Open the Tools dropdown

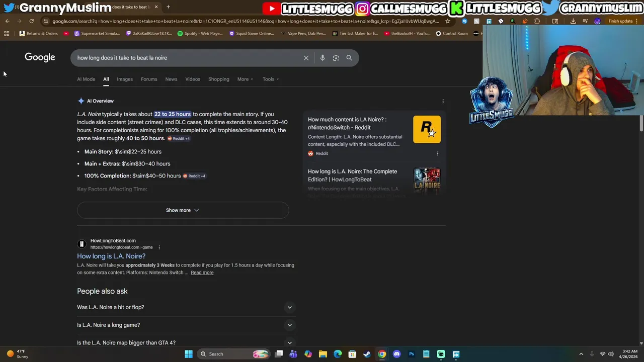tap(271, 79)
